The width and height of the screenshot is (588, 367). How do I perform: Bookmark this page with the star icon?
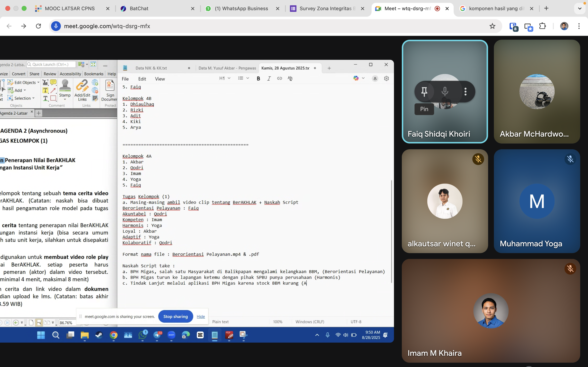point(492,26)
